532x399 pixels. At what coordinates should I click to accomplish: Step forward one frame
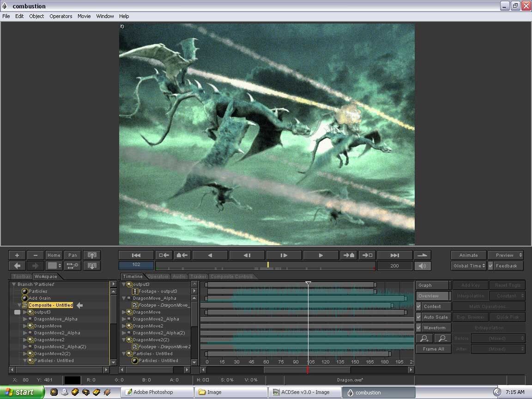(x=284, y=255)
